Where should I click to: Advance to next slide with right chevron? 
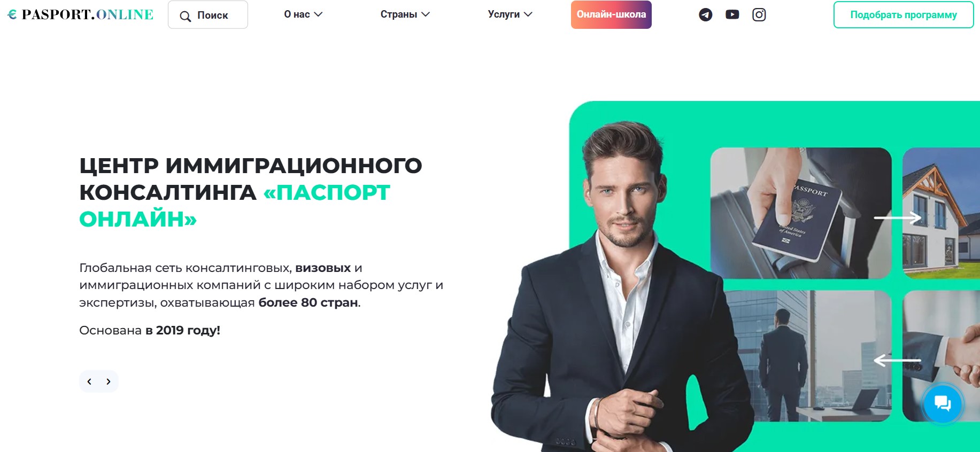pos(109,381)
